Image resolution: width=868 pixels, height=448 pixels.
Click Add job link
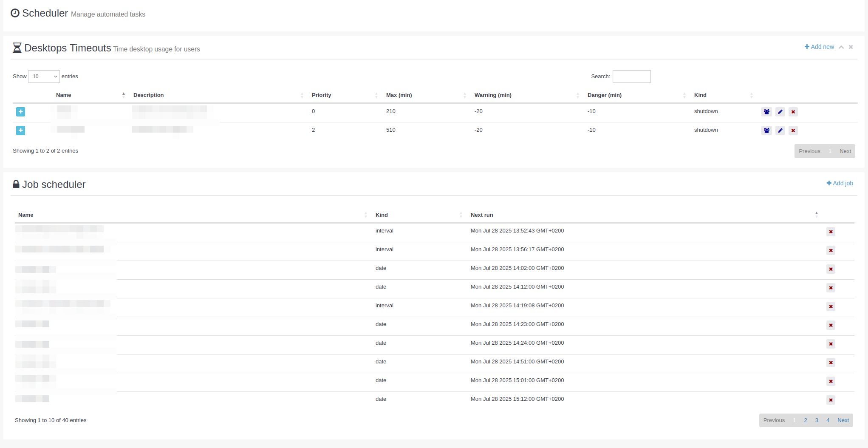point(840,183)
